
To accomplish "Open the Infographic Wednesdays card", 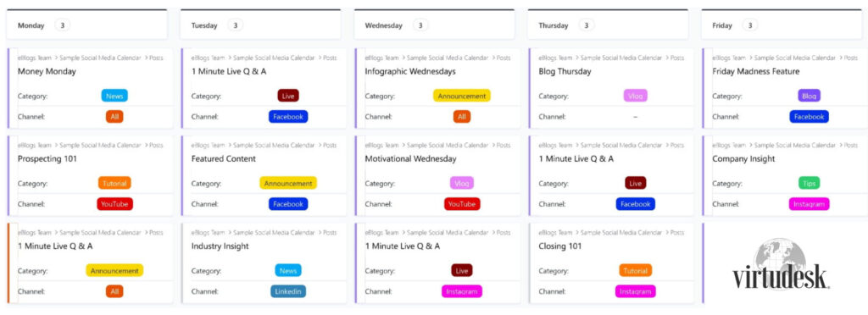I will coord(437,88).
